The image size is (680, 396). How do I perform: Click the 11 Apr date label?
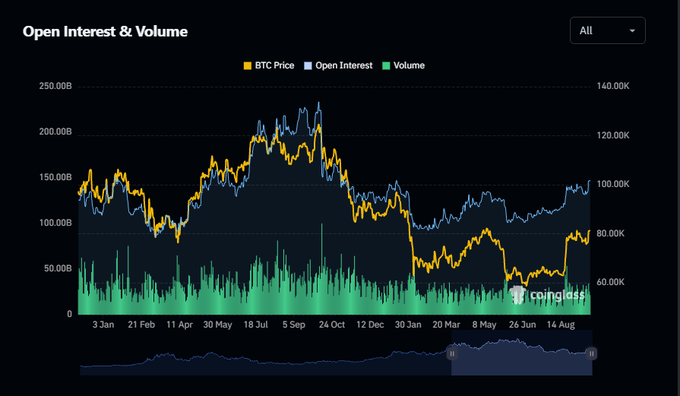click(x=180, y=324)
